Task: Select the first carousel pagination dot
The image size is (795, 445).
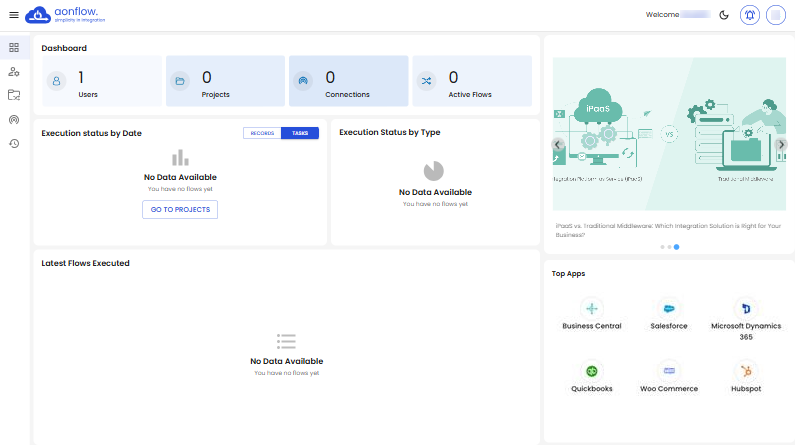Action: click(x=661, y=246)
